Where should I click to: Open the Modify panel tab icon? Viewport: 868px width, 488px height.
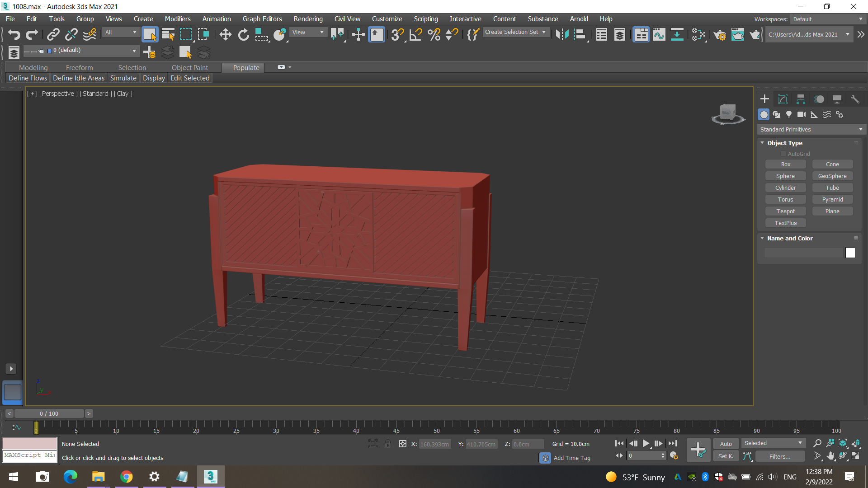(783, 99)
